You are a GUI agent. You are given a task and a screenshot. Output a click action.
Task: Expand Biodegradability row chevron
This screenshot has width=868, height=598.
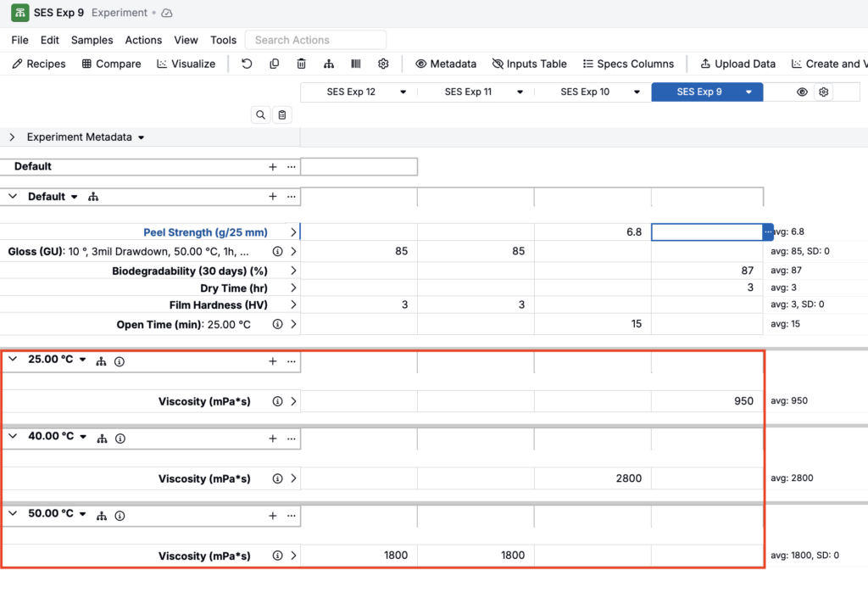293,271
